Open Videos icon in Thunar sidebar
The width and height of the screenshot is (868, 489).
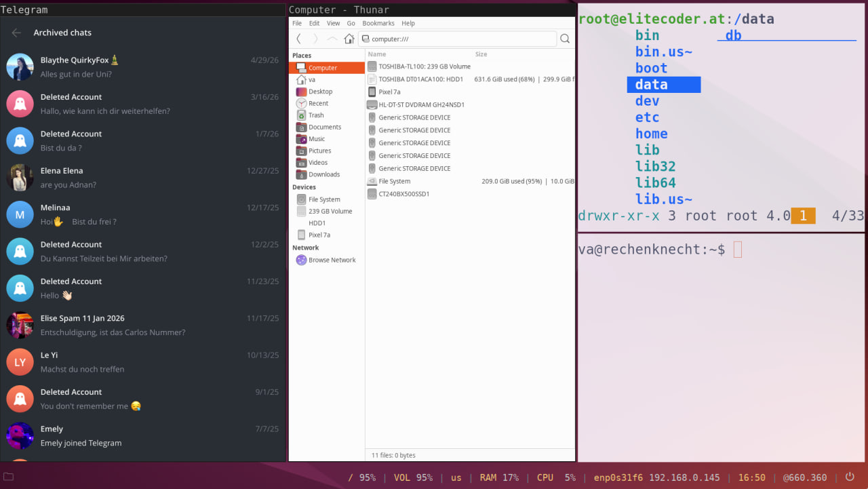click(302, 163)
